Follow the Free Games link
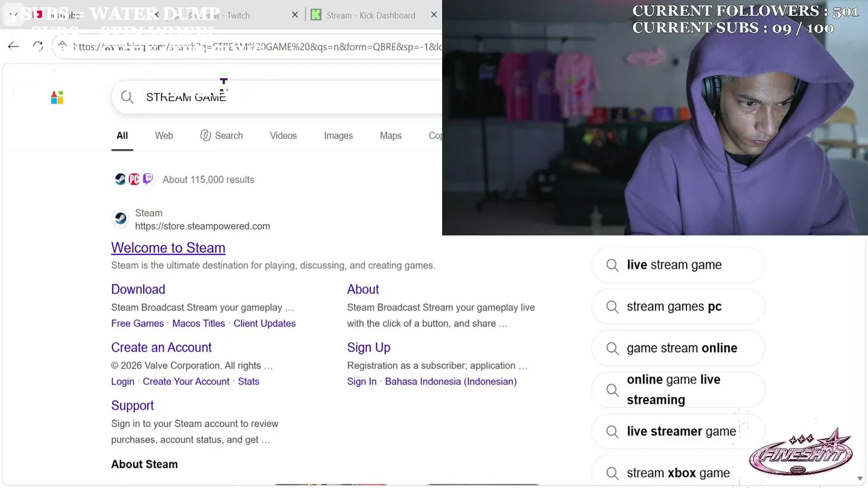This screenshot has width=868, height=488. click(x=138, y=323)
